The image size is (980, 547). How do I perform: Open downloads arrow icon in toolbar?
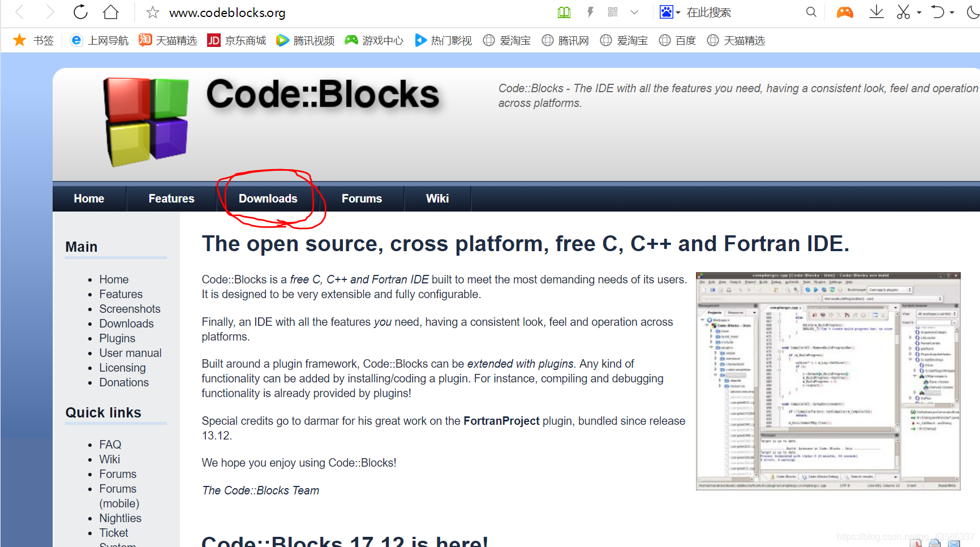click(876, 12)
